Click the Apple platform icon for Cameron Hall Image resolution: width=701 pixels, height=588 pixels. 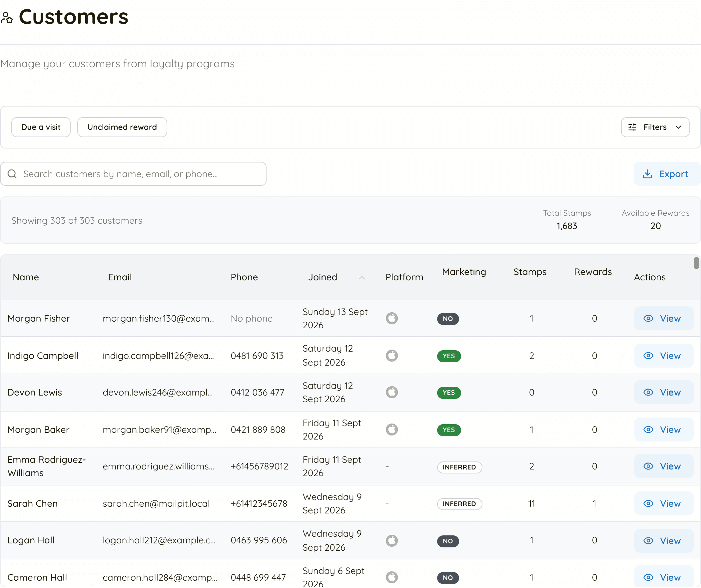pos(391,577)
